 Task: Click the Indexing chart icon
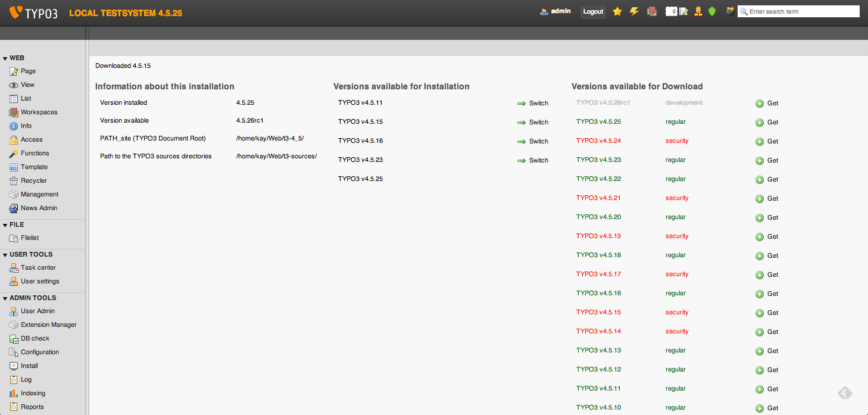14,394
